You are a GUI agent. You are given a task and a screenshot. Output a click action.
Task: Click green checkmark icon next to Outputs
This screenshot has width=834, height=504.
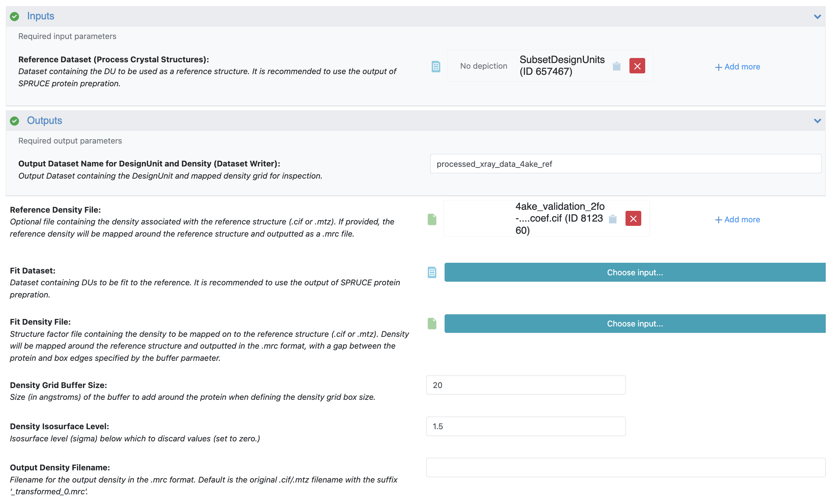[14, 121]
